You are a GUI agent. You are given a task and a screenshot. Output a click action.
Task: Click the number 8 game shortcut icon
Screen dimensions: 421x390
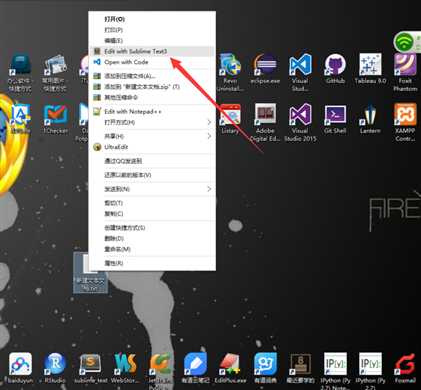point(300,368)
